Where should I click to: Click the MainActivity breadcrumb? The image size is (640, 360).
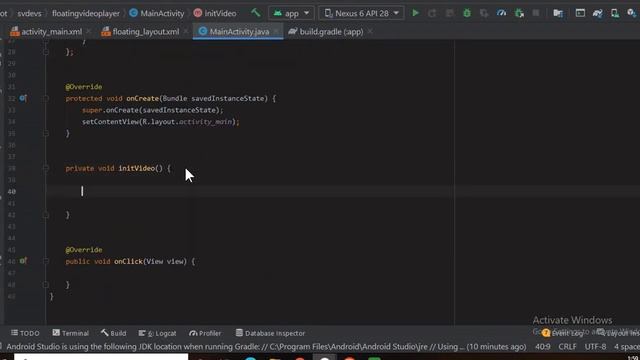[x=157, y=13]
